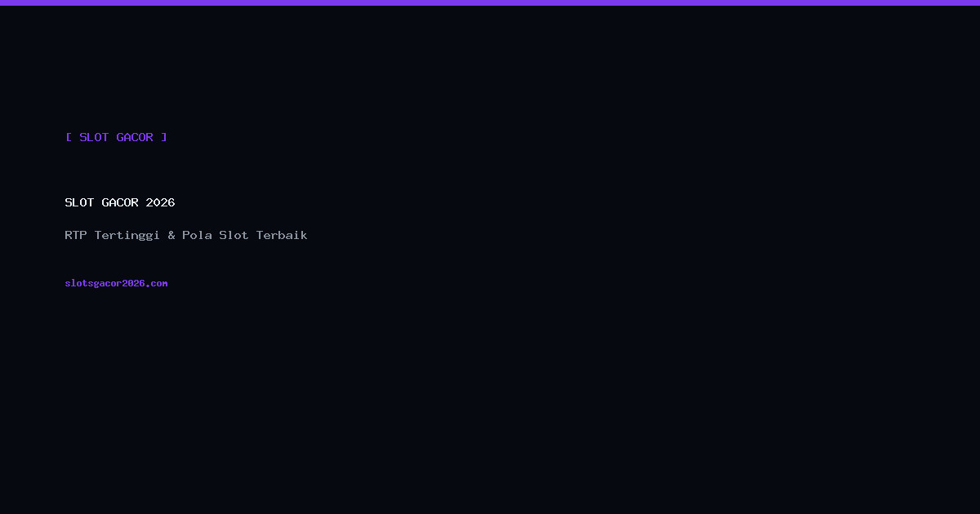Click the word SLOT in white heading
Image resolution: width=980 pixels, height=514 pixels.
[79, 202]
